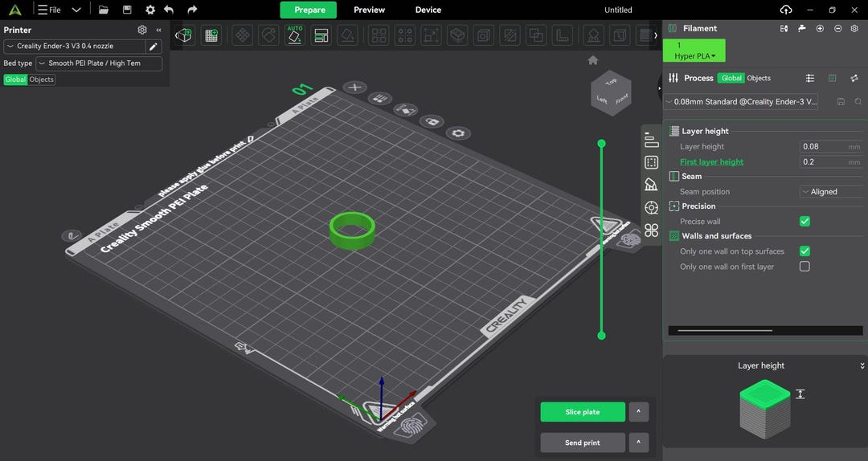868x461 pixels.
Task: Click the add plate grid icon
Action: tap(211, 35)
